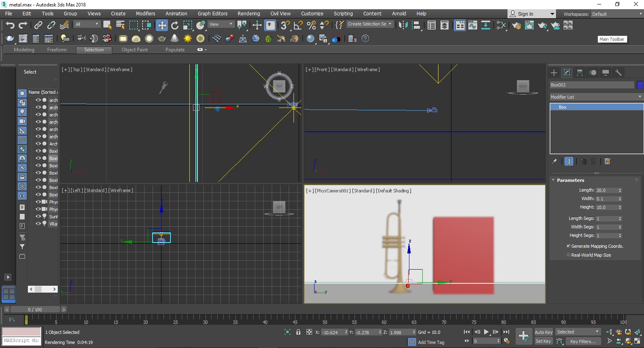Click the Toggle Layer Explorer icon
This screenshot has height=348, width=644.
pos(444,25)
